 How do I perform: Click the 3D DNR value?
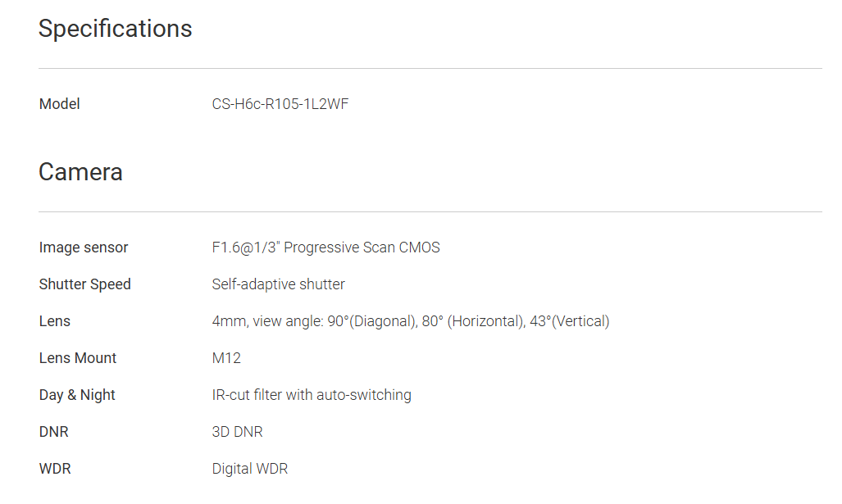pos(237,432)
